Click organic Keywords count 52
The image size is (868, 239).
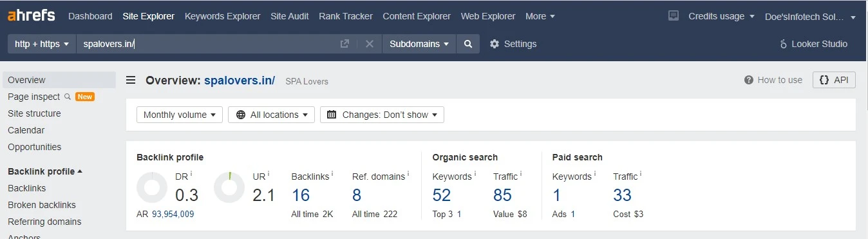click(442, 195)
